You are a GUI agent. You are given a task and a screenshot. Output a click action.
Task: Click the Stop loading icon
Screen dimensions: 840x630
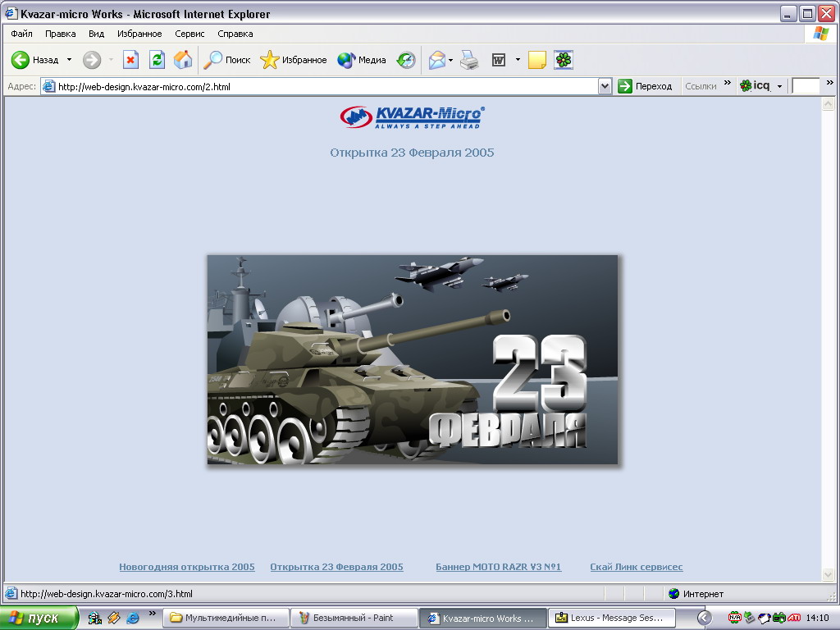pyautogui.click(x=130, y=60)
